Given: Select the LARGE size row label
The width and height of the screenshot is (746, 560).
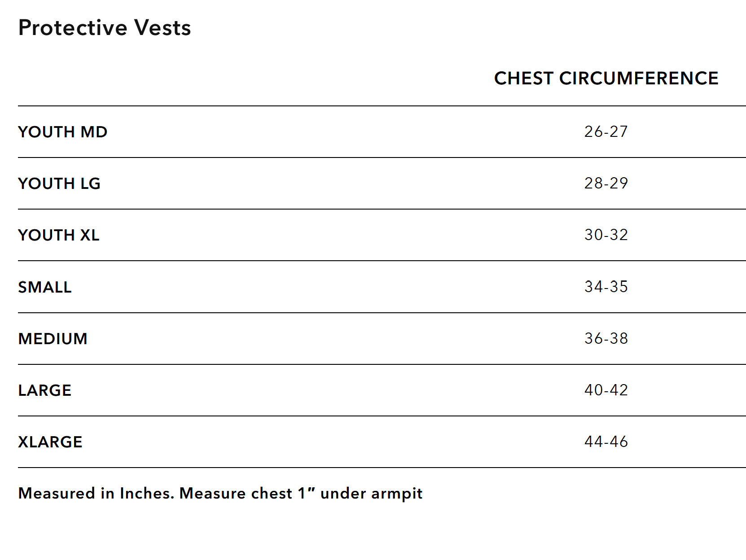Looking at the screenshot, I should click(x=45, y=390).
